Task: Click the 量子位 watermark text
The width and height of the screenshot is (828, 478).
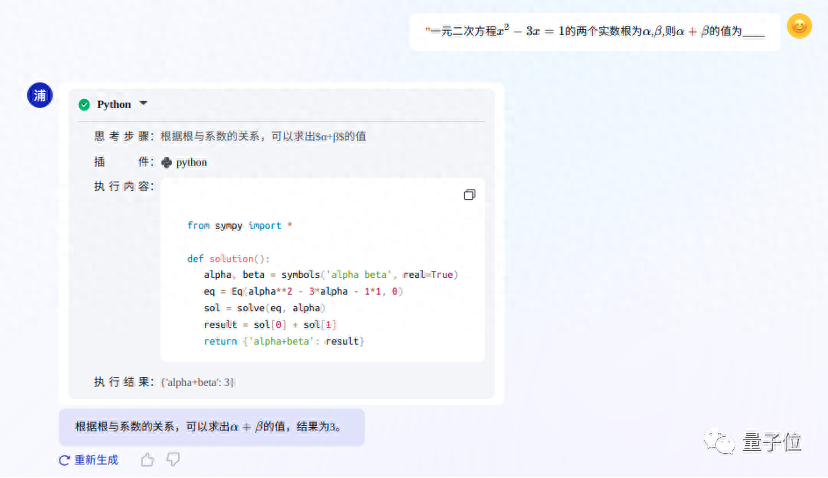Action: click(772, 441)
